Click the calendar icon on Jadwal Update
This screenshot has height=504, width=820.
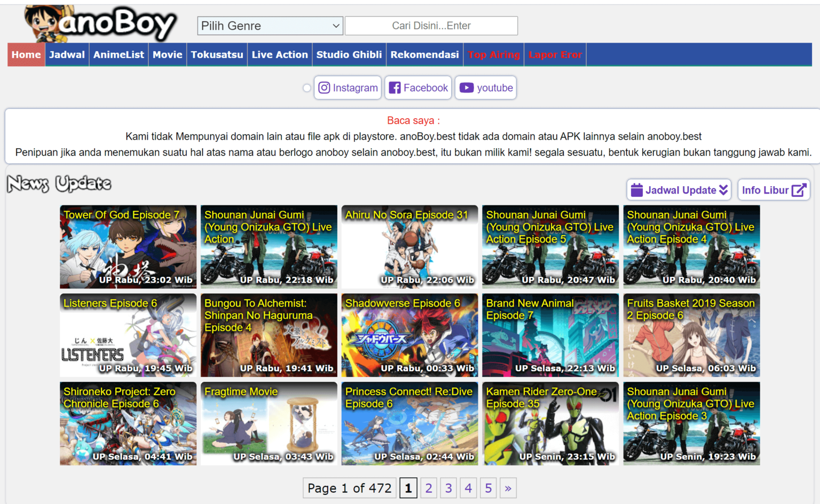tap(637, 190)
